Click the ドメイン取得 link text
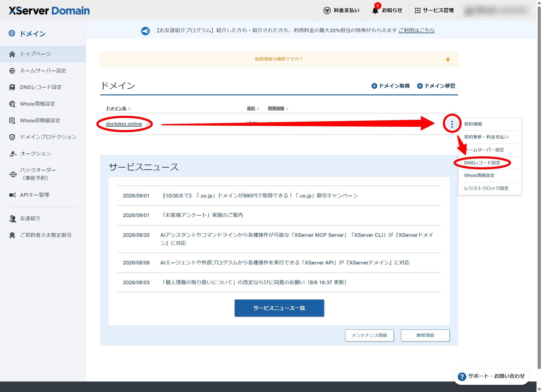The image size is (542, 392). [x=394, y=86]
